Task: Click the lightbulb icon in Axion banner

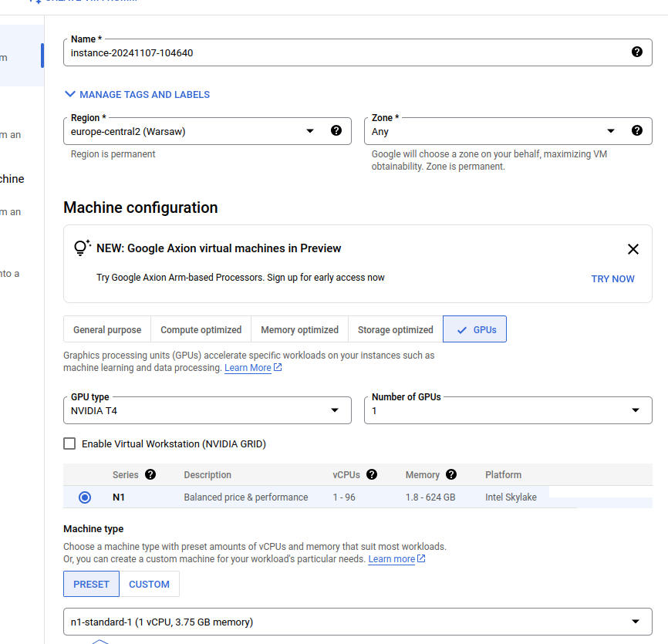Action: coord(83,248)
